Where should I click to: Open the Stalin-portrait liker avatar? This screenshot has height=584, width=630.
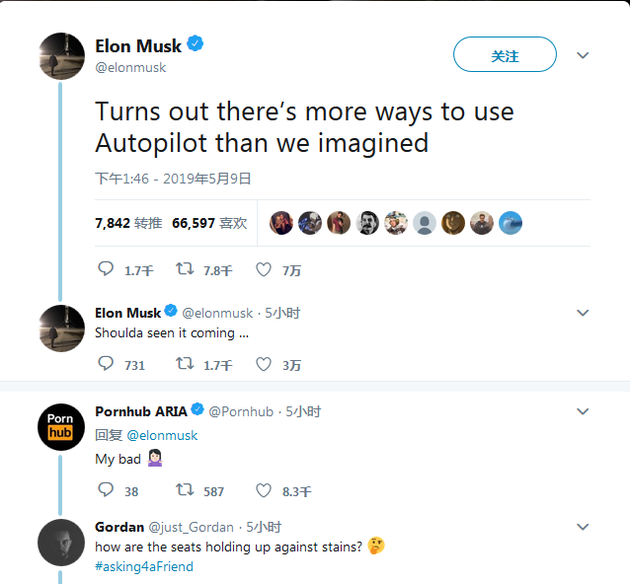pyautogui.click(x=367, y=223)
